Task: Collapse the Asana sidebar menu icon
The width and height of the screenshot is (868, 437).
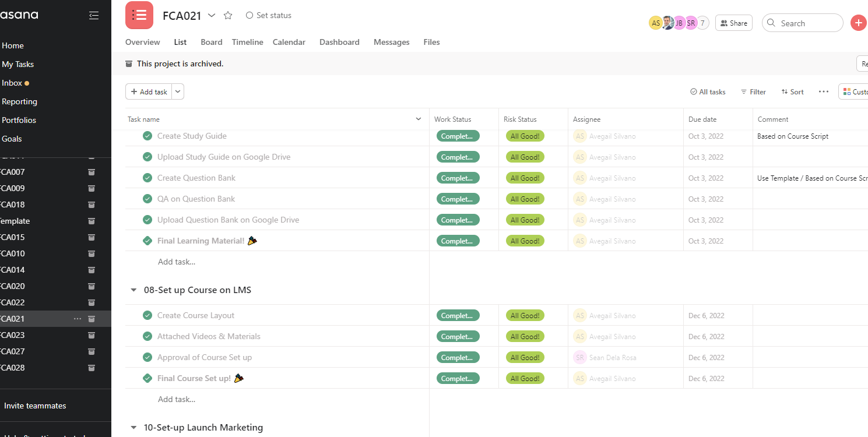Action: tap(94, 15)
